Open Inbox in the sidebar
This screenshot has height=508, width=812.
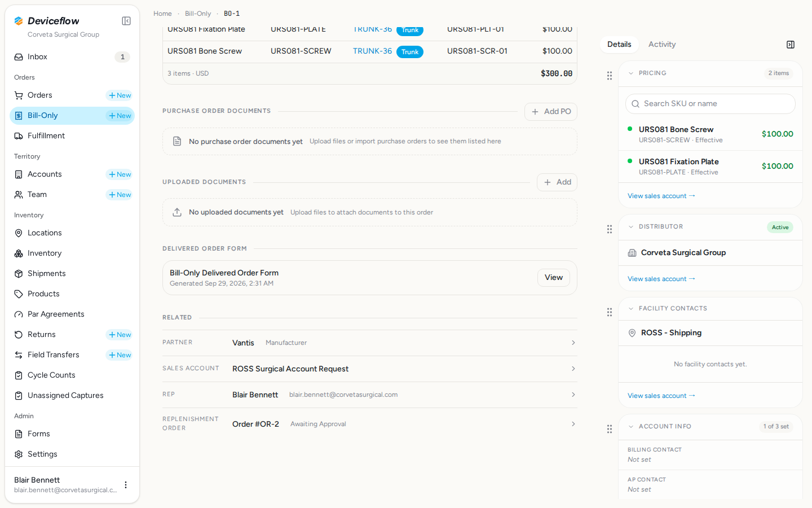click(72, 57)
